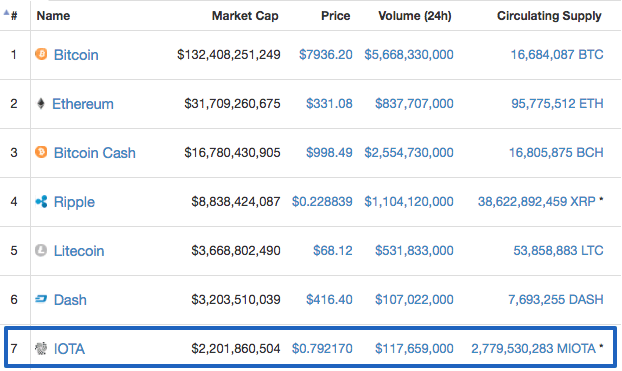
Task: Select market cap $2,201,860,504
Action: (236, 348)
